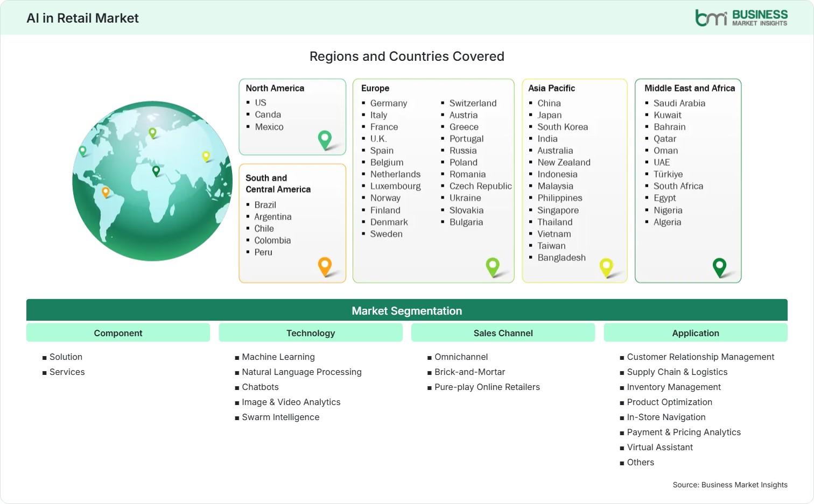Click 'Mexico' in North America list
The height and width of the screenshot is (504, 814).
point(269,127)
